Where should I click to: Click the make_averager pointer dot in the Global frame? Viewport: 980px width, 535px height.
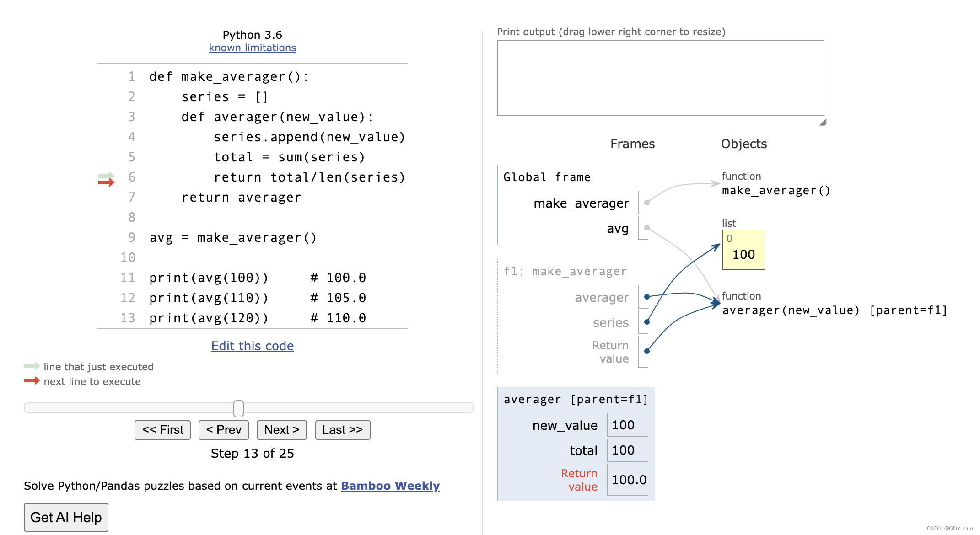click(647, 203)
